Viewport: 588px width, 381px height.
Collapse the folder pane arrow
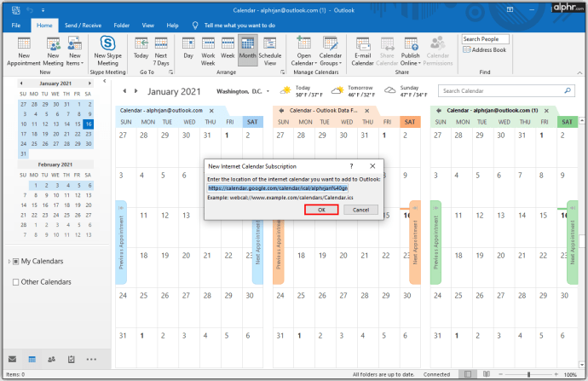click(105, 81)
